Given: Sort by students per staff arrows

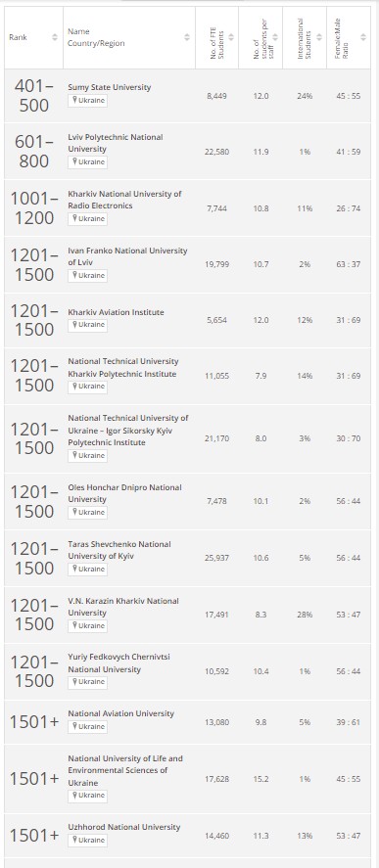Looking at the screenshot, I should pyautogui.click(x=275, y=37).
